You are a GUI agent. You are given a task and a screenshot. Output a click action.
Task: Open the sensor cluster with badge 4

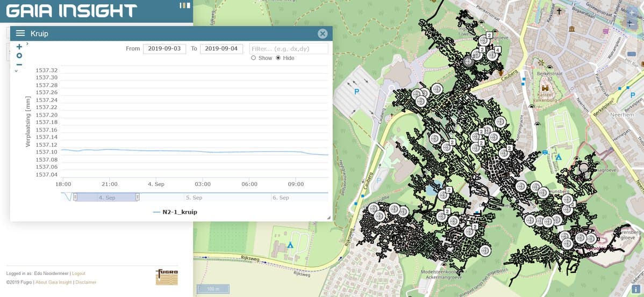coord(492,55)
